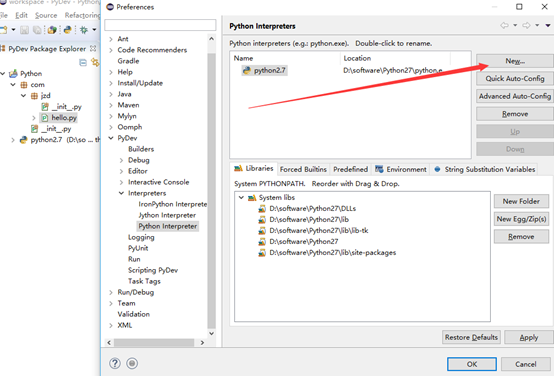This screenshot has height=376, width=554.
Task: Expand the Help preferences node
Action: tap(111, 72)
